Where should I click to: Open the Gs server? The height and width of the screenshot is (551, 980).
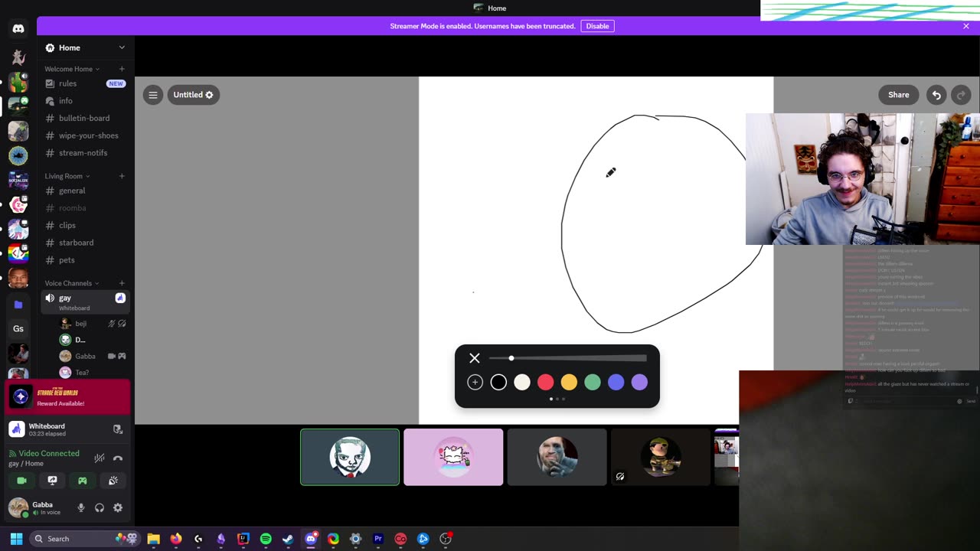click(x=18, y=329)
